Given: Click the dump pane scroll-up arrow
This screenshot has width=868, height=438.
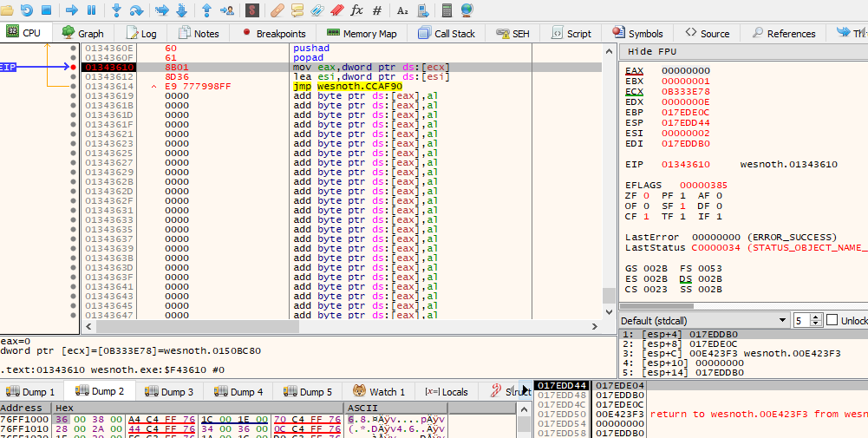Looking at the screenshot, I should coord(524,409).
